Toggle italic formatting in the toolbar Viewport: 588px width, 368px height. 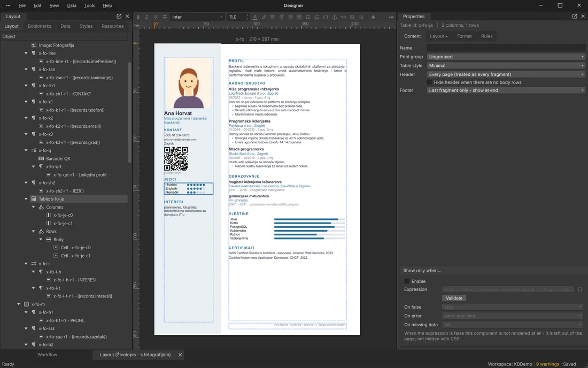146,17
